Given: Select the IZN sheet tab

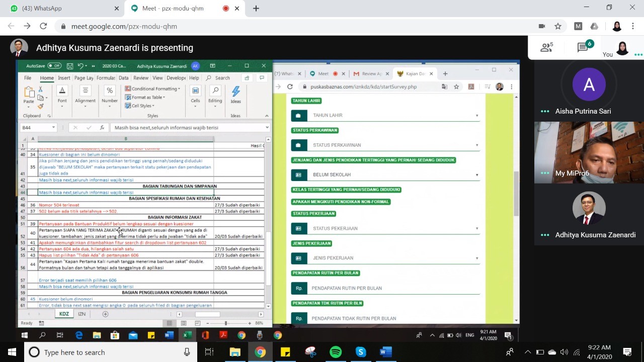Looking at the screenshot, I should coord(82,314).
